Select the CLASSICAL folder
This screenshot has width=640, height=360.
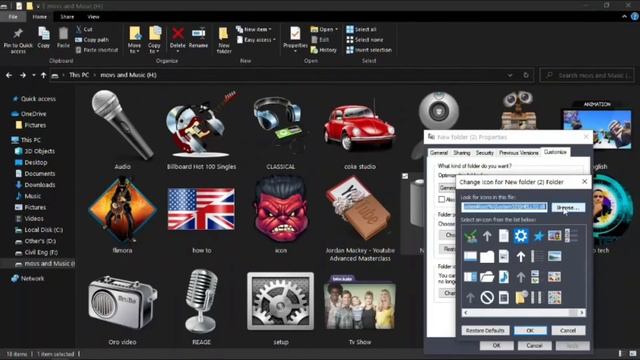[280, 130]
